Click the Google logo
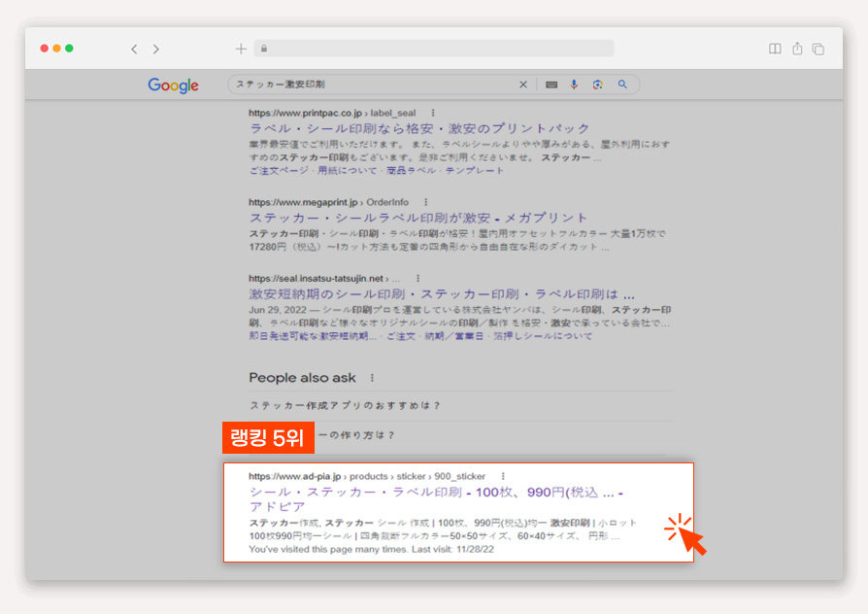Viewport: 868px width, 614px height. click(173, 85)
